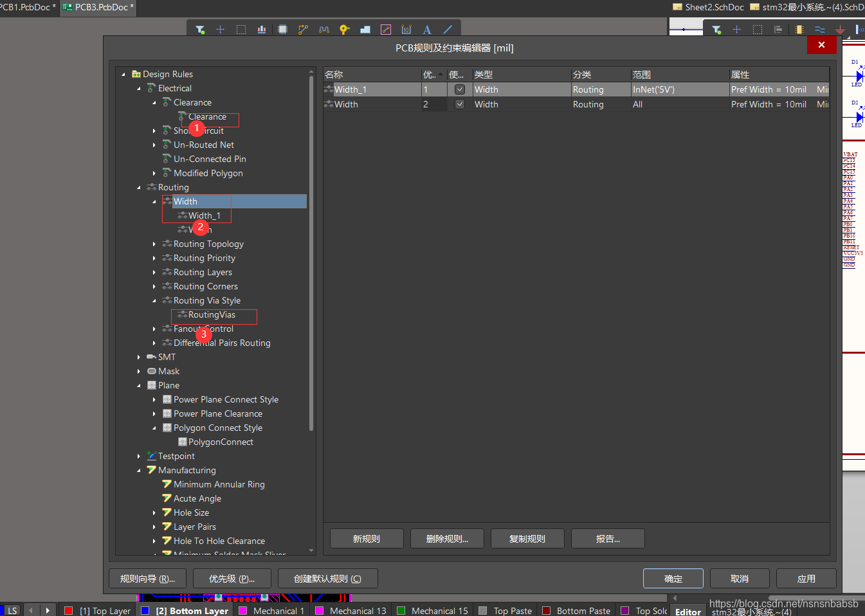Collapse the Design Rules root node
Viewport: 865px width, 616px height.
tap(123, 74)
